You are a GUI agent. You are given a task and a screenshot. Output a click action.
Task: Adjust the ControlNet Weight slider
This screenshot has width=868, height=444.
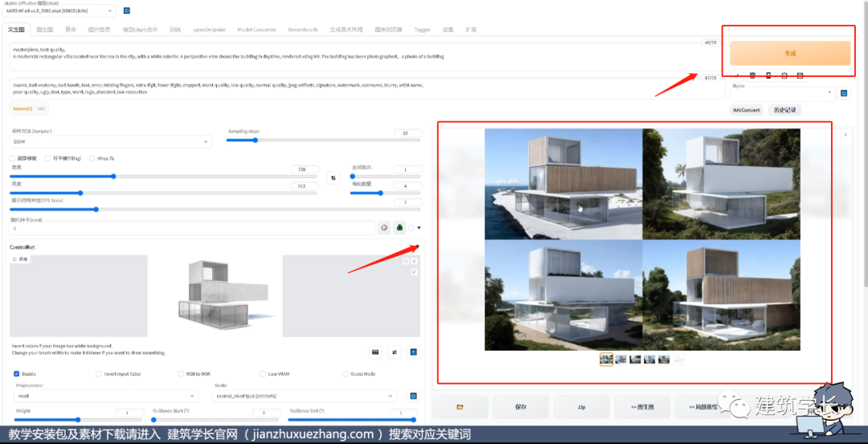(x=77, y=420)
